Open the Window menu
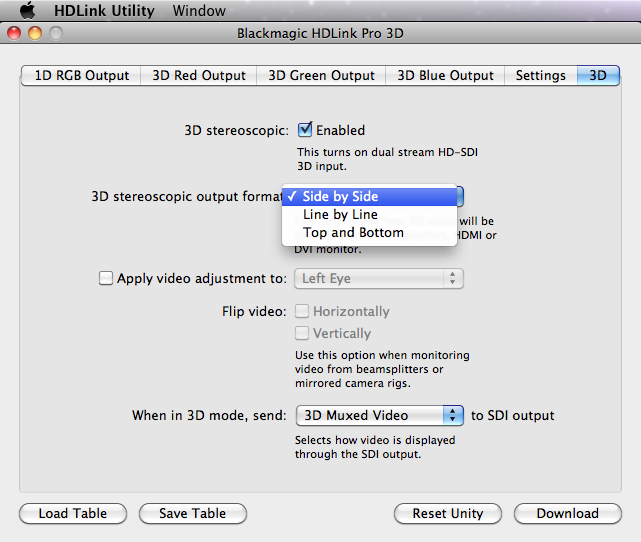The width and height of the screenshot is (641, 542). [199, 11]
